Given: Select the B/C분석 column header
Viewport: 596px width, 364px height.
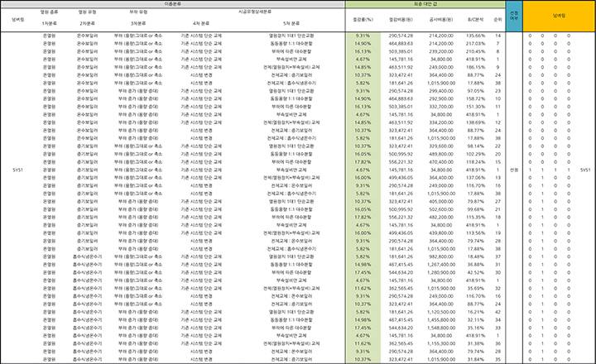Looking at the screenshot, I should point(475,18).
